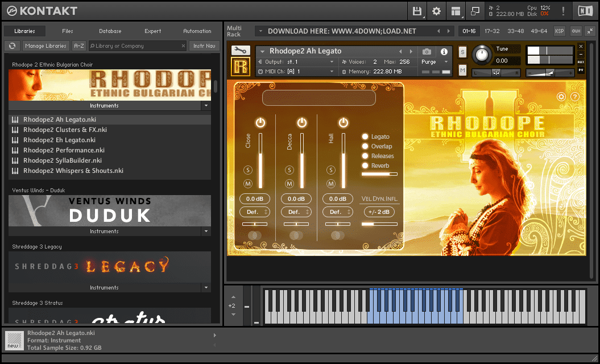600x364 pixels.
Task: Select rack page 17-32
Action: click(x=492, y=31)
